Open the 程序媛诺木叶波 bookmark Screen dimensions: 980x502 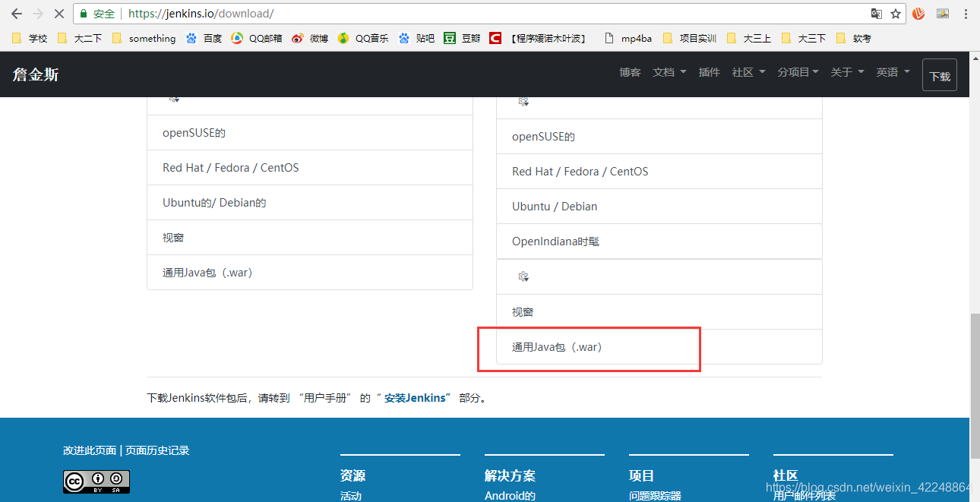click(x=538, y=38)
